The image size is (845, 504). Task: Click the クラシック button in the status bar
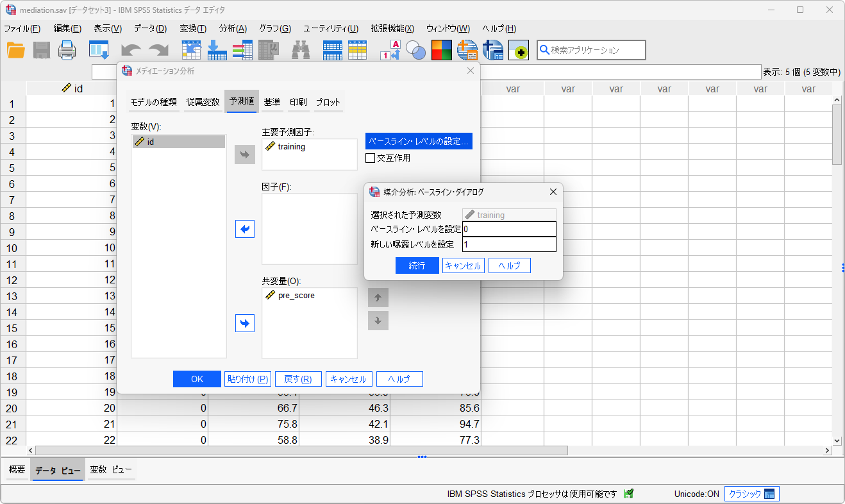tap(752, 494)
